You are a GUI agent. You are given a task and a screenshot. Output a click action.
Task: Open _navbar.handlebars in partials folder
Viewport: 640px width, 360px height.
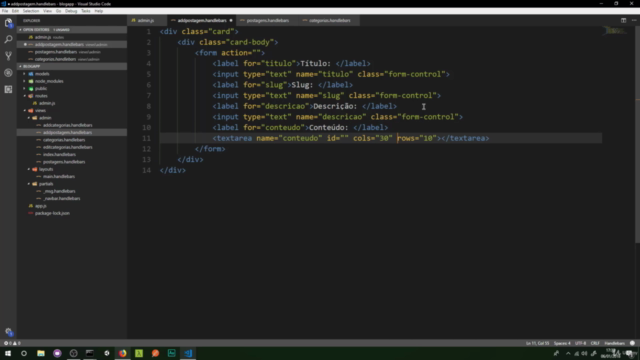[62, 198]
